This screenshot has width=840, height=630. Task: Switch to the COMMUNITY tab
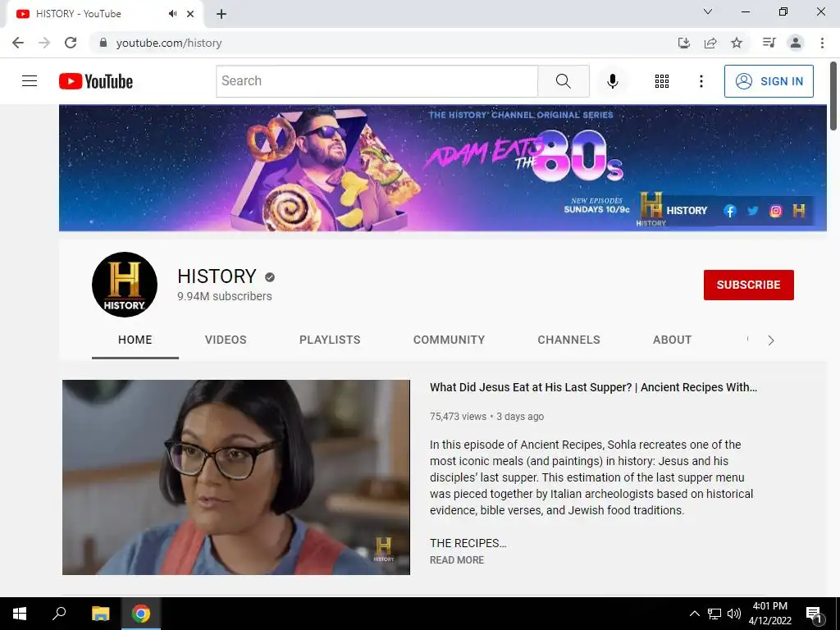pos(449,340)
